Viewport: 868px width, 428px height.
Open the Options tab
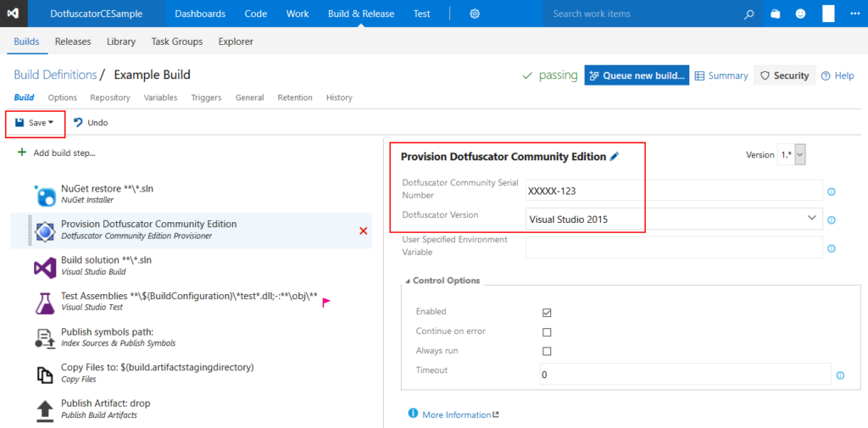tap(63, 97)
